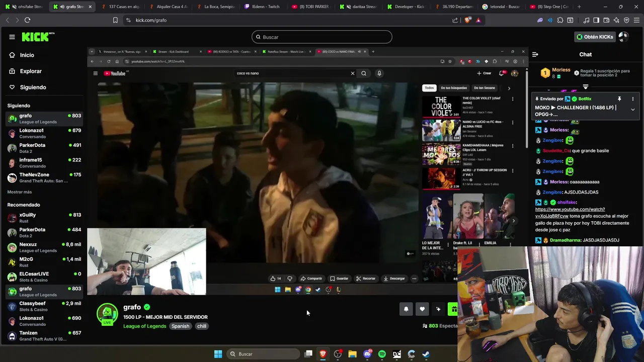Open the user profile avatar
This screenshot has height=362, width=644.
point(623,37)
